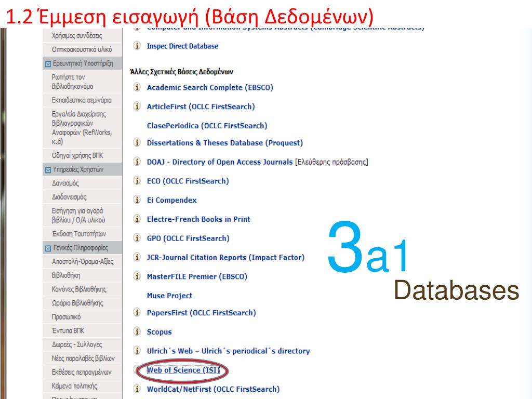This screenshot has height=399, width=532.
Task: Collapse the Ερευνητική Υποστήριξη section
Action: pyautogui.click(x=48, y=64)
